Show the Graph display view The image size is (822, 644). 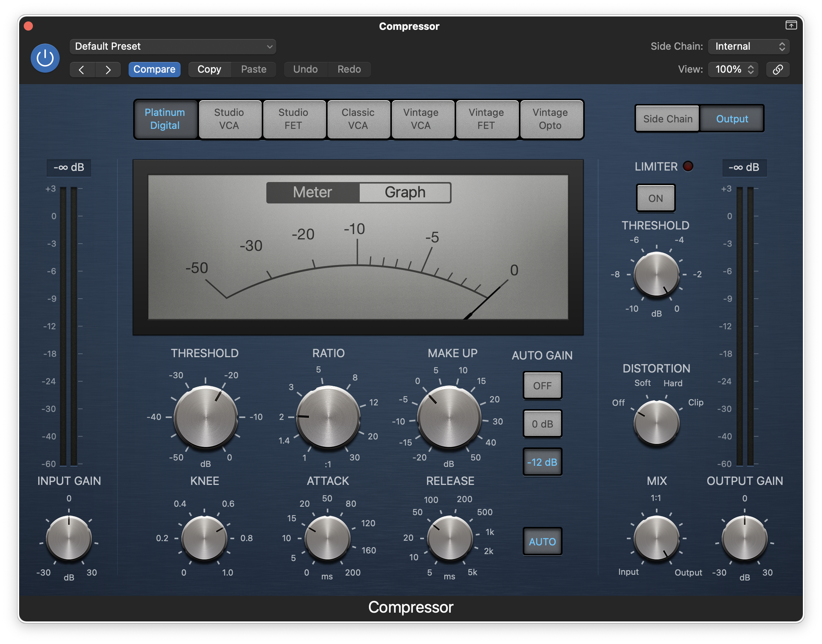pos(405,192)
